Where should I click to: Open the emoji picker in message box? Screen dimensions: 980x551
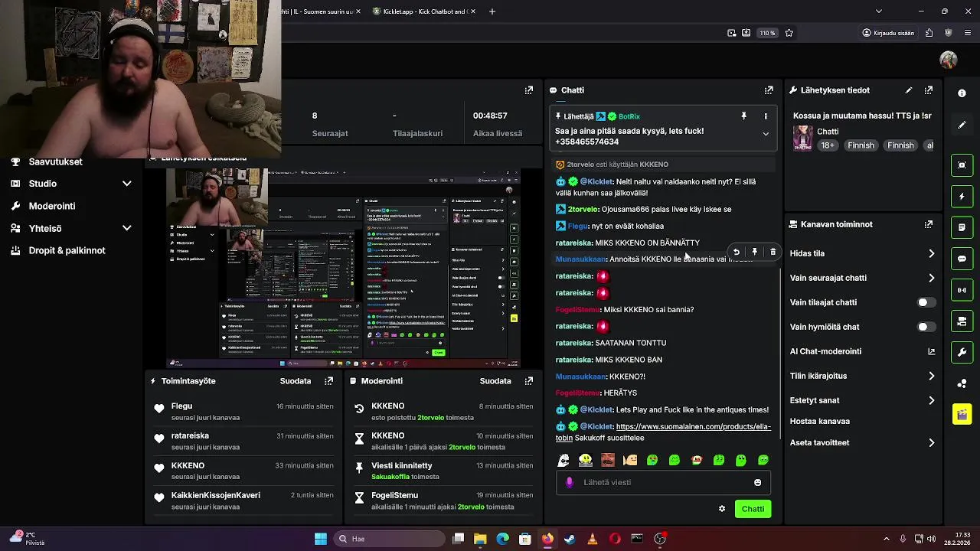coord(758,483)
